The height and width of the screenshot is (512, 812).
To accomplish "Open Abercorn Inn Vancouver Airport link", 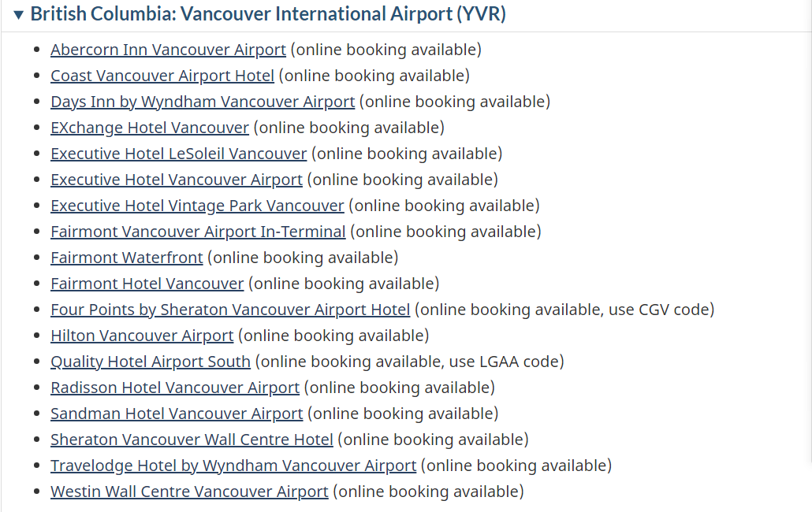I will (168, 50).
